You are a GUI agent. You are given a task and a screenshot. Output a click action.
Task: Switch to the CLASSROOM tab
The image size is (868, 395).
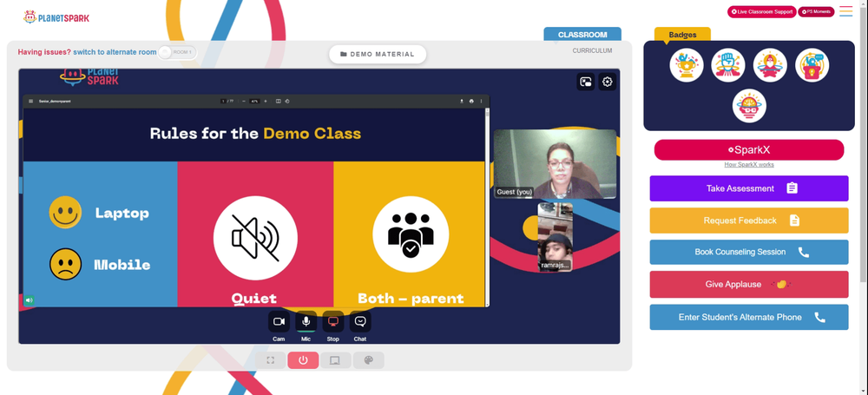tap(582, 35)
